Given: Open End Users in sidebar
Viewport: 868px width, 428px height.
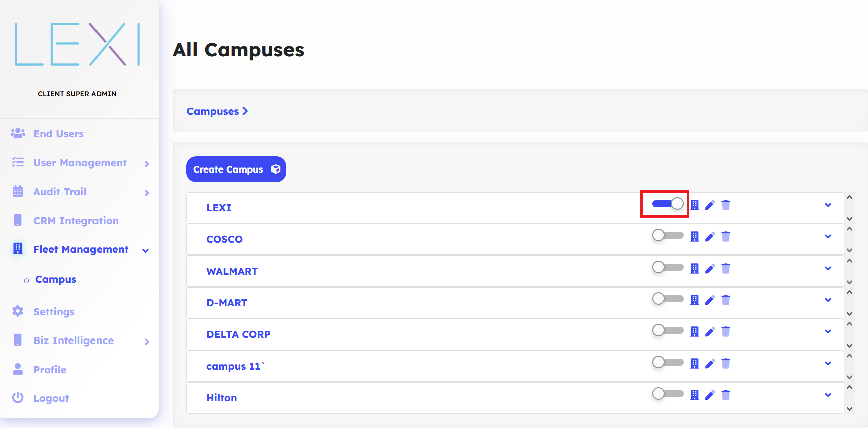Looking at the screenshot, I should point(58,134).
